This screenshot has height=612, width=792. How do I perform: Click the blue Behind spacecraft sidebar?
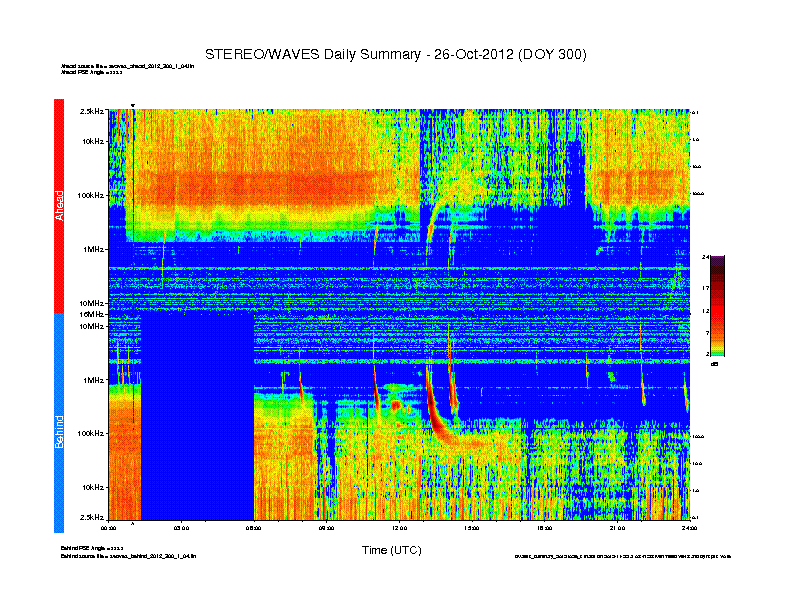pos(59,424)
